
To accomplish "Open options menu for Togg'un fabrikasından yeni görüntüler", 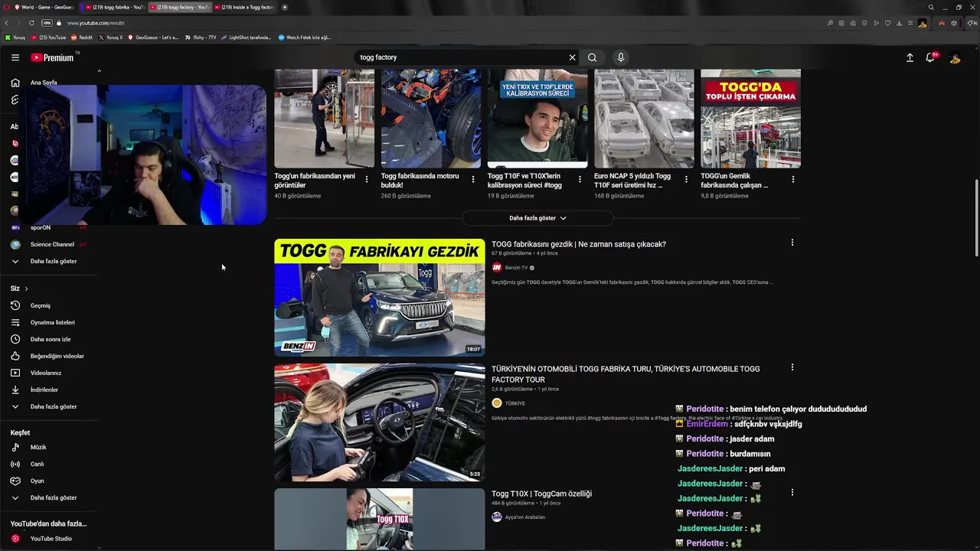I will pyautogui.click(x=367, y=179).
